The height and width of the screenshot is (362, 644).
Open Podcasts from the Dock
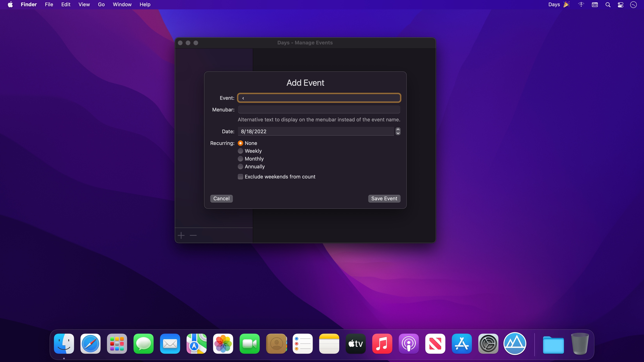tap(409, 344)
